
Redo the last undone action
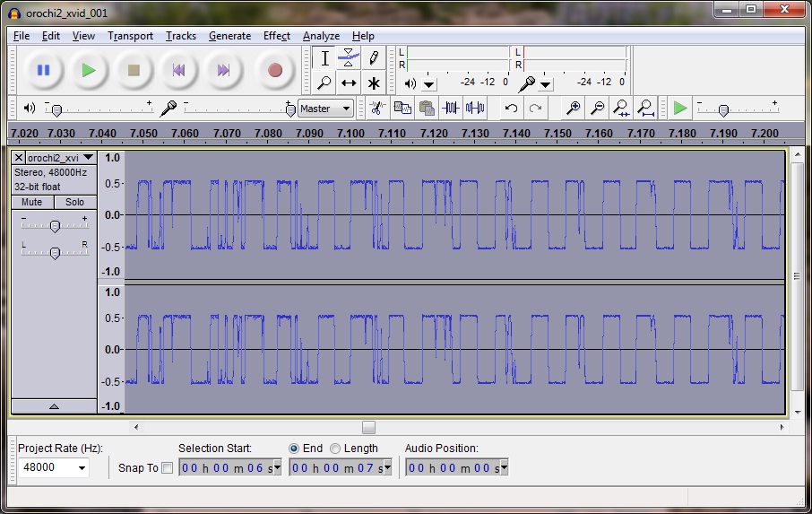(x=535, y=109)
